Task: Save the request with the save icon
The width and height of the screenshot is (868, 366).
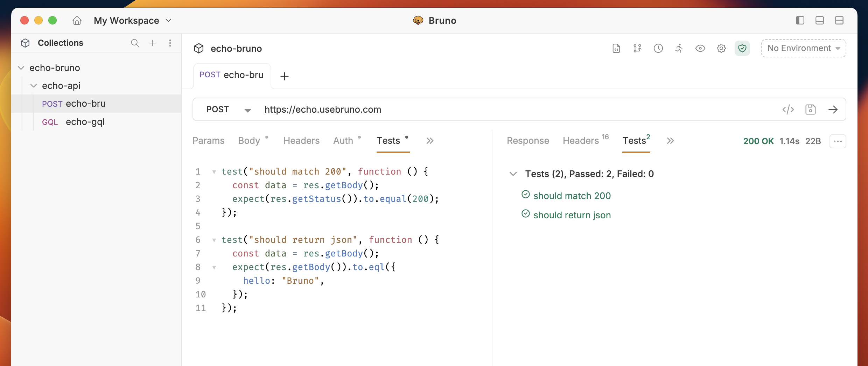Action: click(811, 109)
